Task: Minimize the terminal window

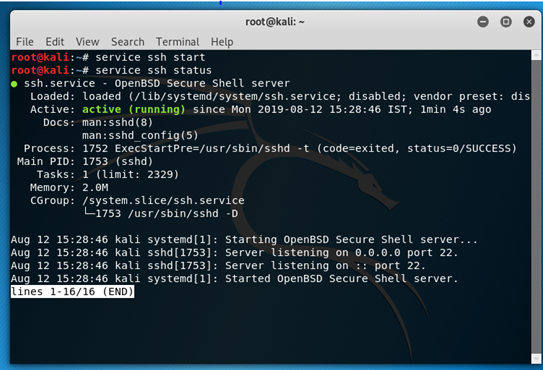Action: tap(483, 22)
